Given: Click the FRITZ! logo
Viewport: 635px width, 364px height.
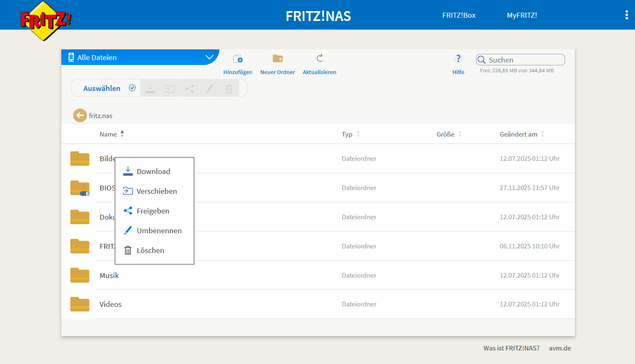Looking at the screenshot, I should pos(45,21).
